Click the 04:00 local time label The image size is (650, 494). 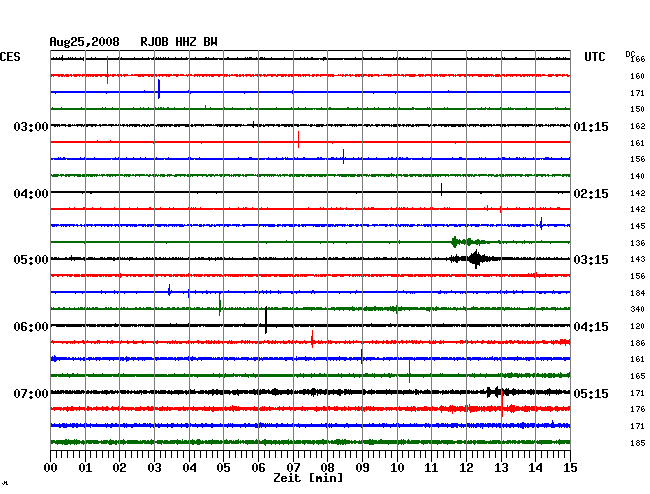pos(31,194)
